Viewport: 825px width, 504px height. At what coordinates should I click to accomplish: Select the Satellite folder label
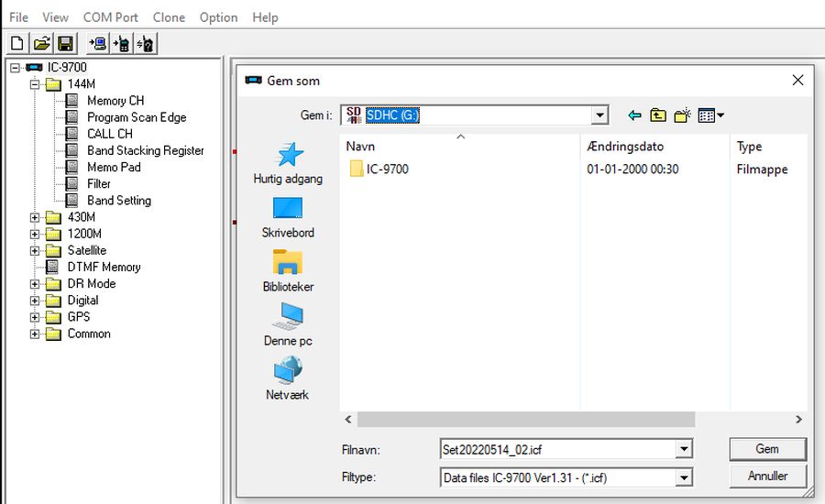point(87,250)
